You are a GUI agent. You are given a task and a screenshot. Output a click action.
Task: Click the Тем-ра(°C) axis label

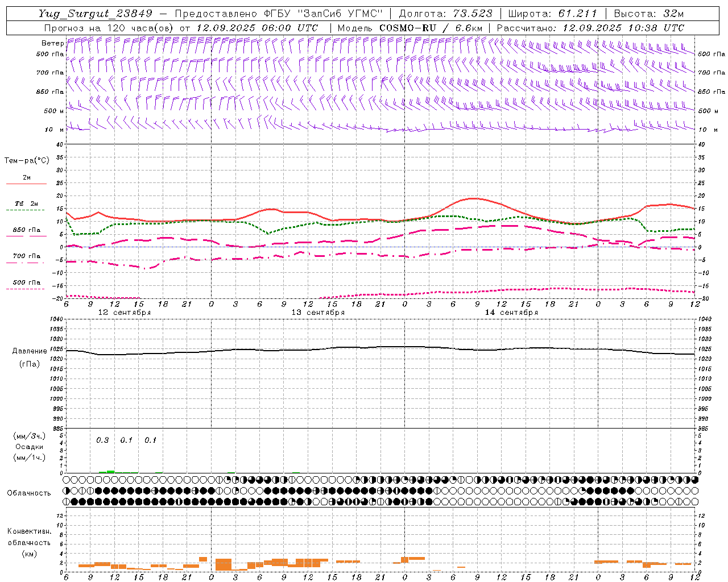click(x=27, y=161)
